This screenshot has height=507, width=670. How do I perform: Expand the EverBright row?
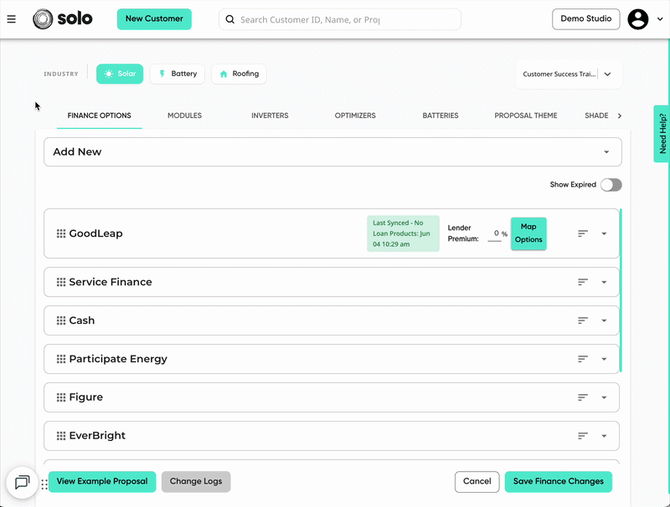coord(604,436)
